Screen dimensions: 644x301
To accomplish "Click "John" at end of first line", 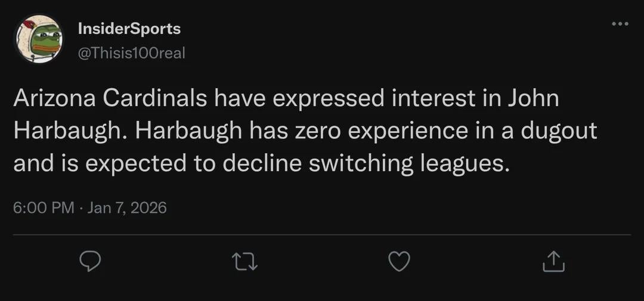I will tap(532, 99).
